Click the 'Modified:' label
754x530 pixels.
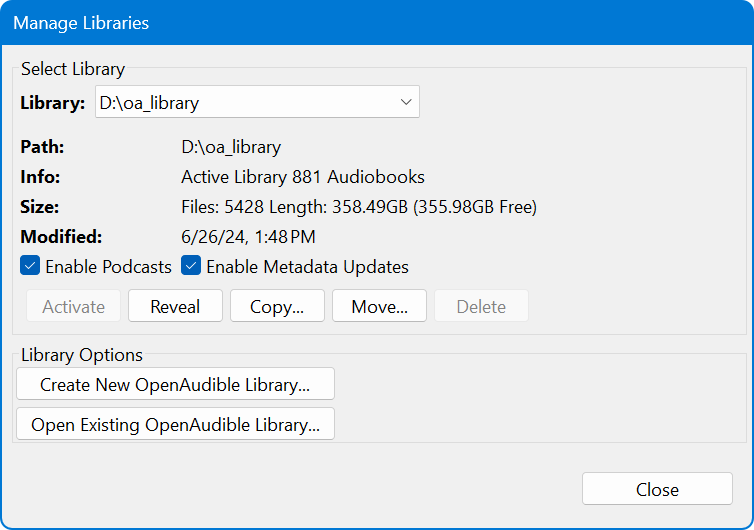[x=61, y=237]
